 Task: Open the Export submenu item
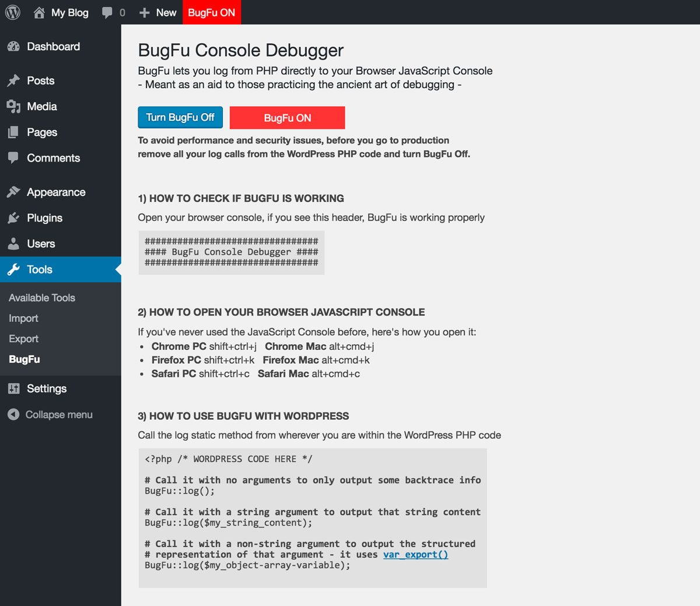coord(23,339)
